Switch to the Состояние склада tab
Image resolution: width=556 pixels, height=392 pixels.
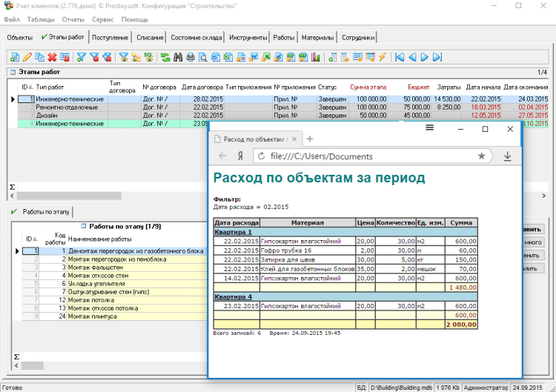196,37
